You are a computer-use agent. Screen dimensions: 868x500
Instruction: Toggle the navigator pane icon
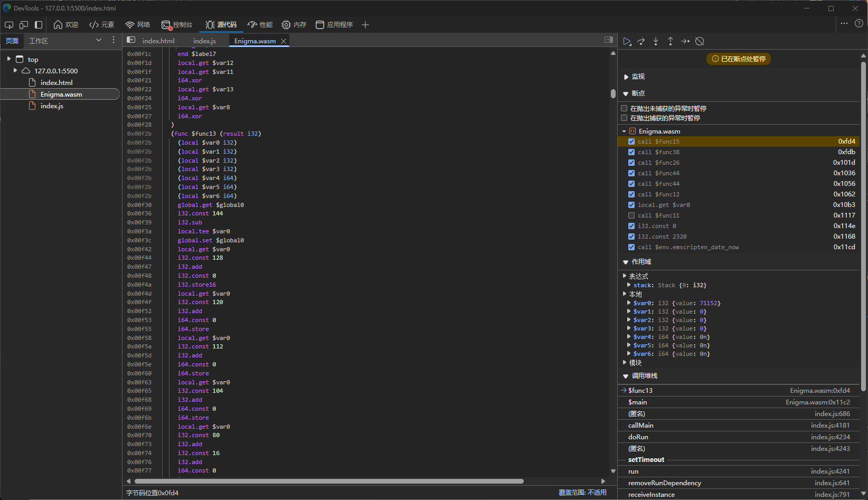pos(131,40)
